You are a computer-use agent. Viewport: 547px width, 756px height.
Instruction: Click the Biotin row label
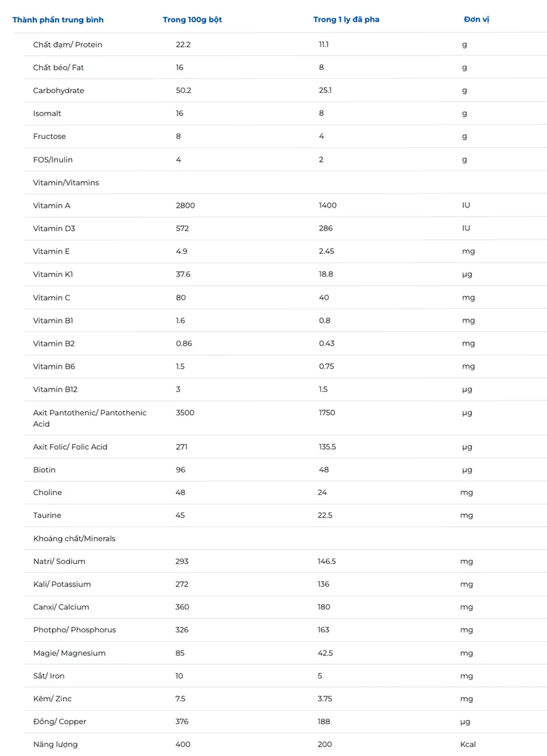pos(44,470)
